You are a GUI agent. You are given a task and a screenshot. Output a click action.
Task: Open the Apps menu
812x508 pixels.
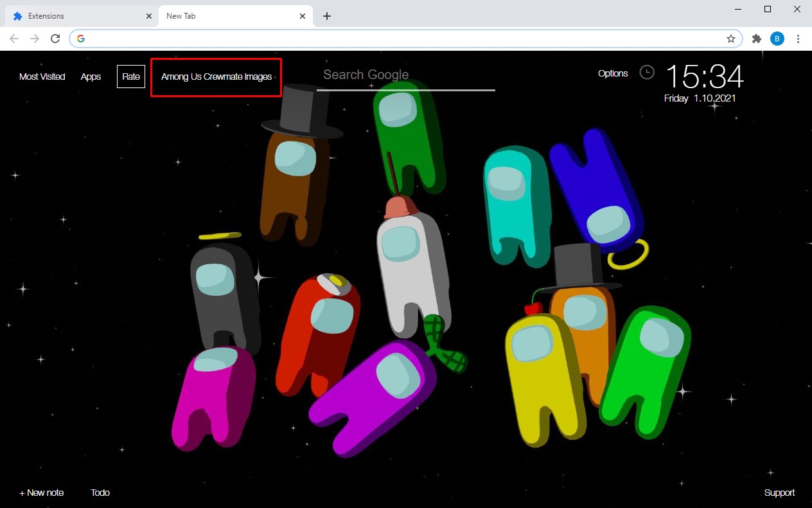[91, 77]
